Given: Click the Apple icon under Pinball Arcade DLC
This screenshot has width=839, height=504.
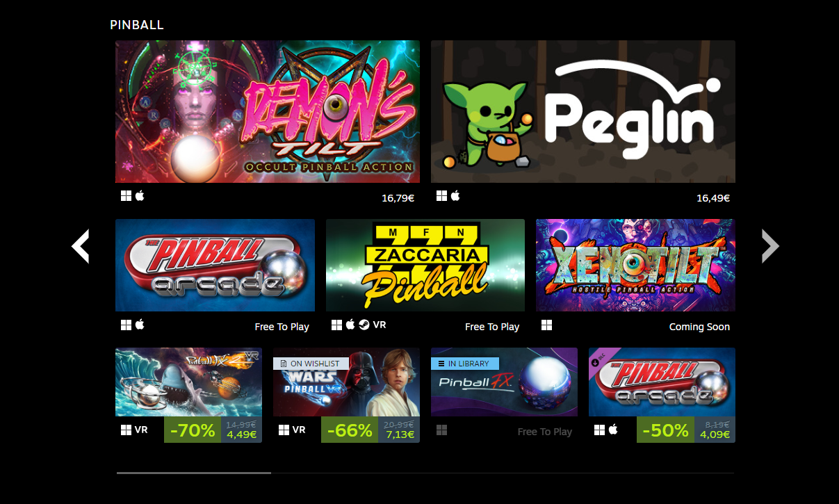Looking at the screenshot, I should coord(613,430).
